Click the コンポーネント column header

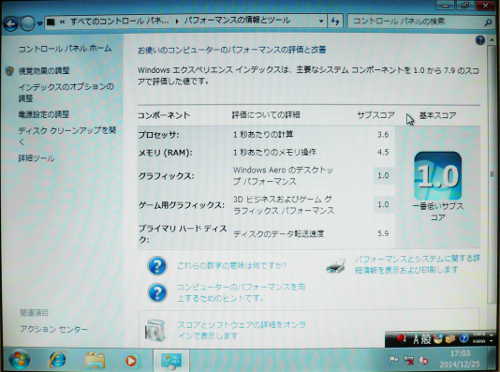(x=164, y=115)
